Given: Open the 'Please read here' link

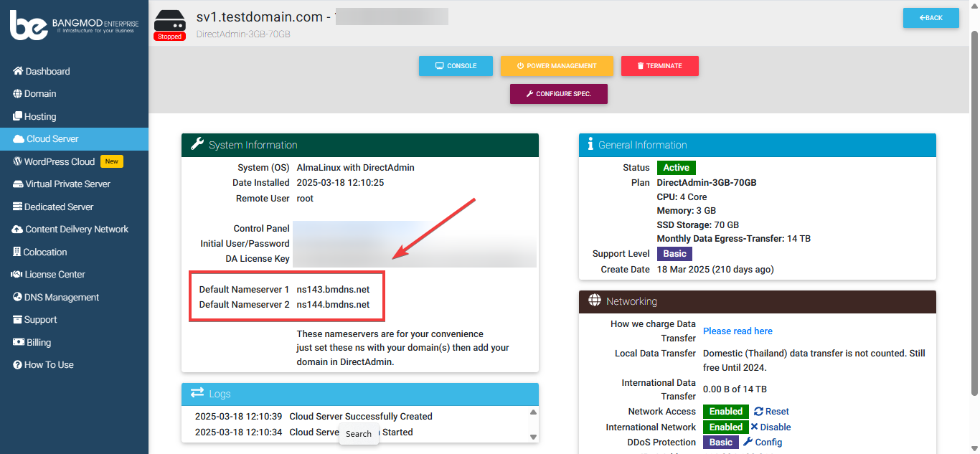Looking at the screenshot, I should click(738, 331).
